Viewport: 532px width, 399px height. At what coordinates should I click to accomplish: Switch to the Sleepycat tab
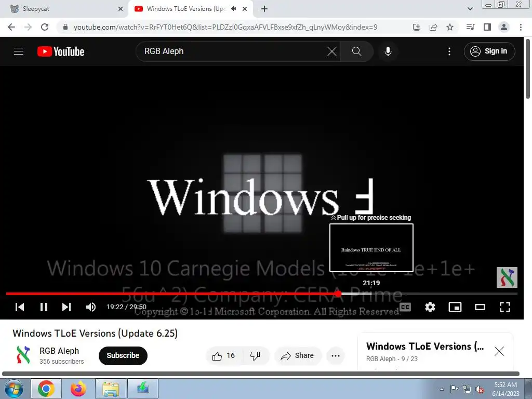click(63, 9)
